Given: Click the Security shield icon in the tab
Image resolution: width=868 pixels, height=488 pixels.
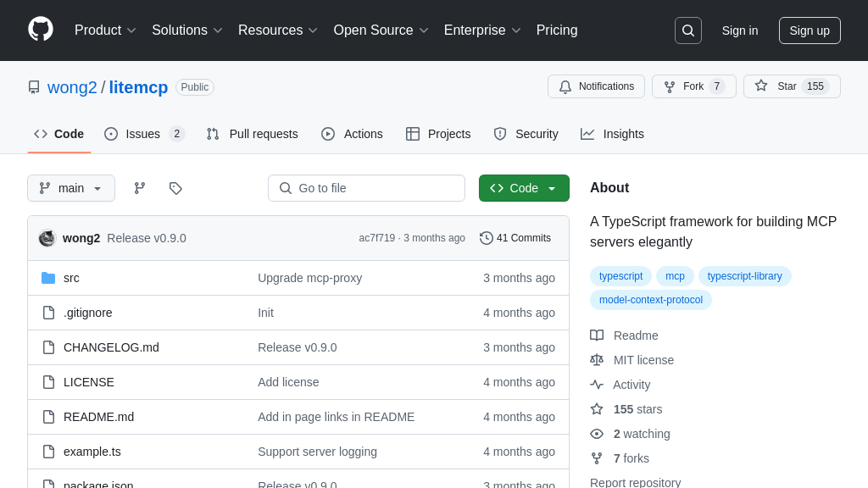Looking at the screenshot, I should tap(500, 134).
